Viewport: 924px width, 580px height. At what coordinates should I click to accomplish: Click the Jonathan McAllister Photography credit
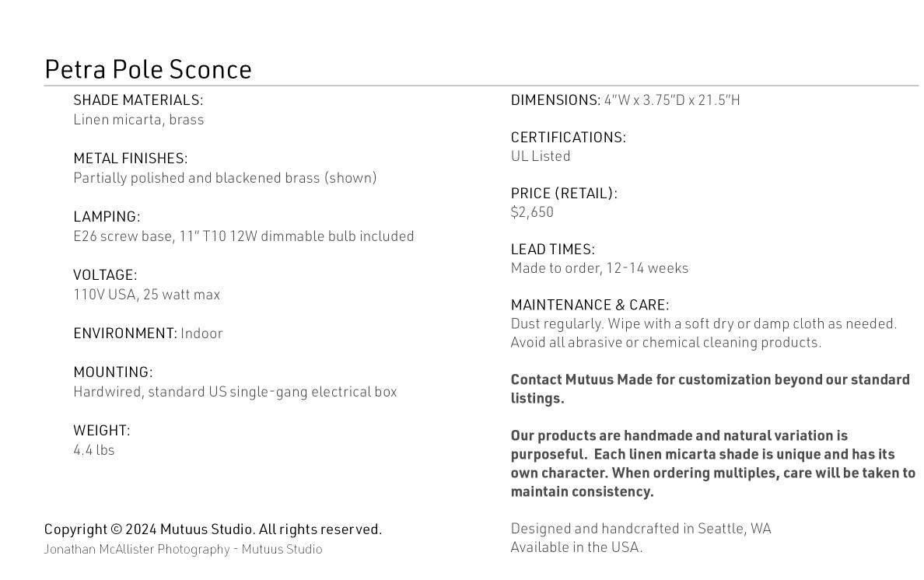click(183, 549)
